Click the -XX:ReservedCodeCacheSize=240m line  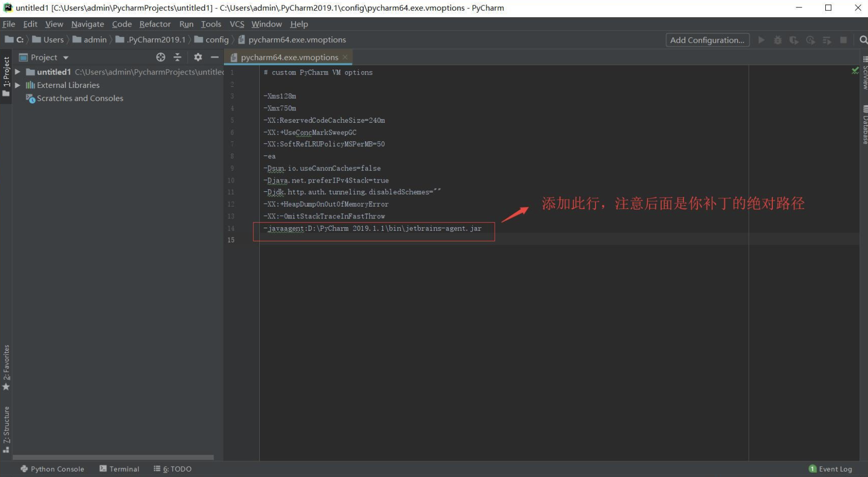click(324, 120)
